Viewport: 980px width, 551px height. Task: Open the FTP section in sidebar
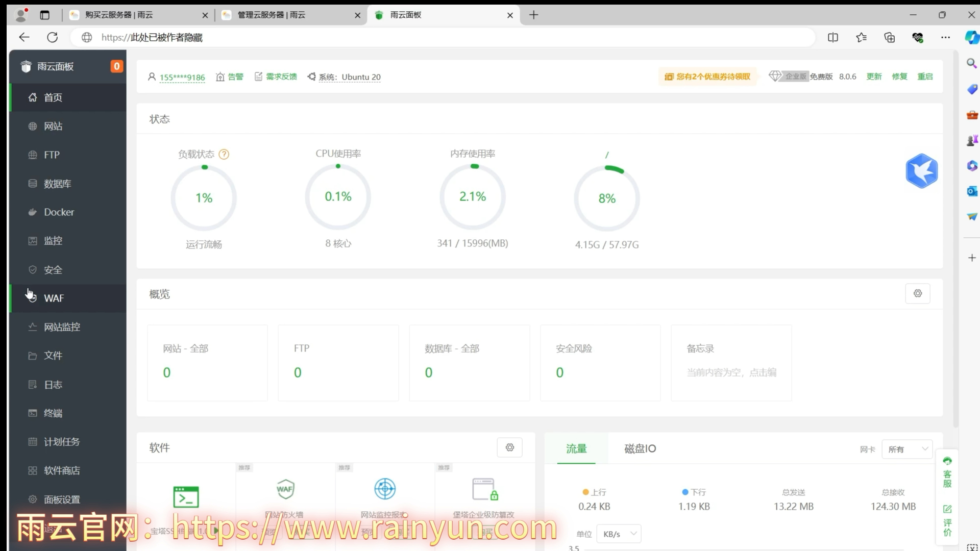(67, 155)
